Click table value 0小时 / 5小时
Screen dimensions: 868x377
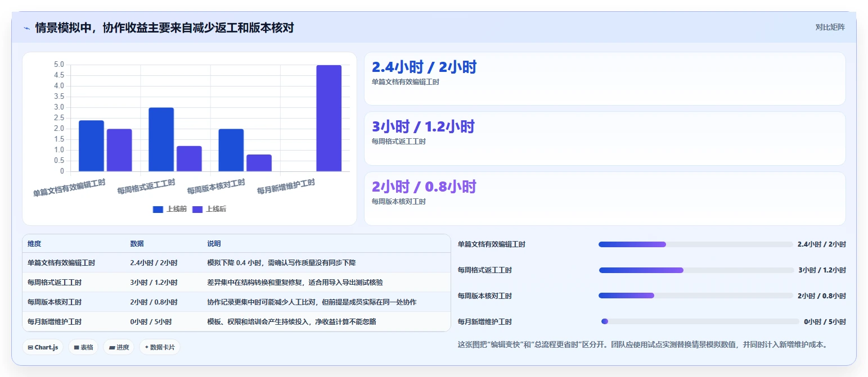[151, 321]
